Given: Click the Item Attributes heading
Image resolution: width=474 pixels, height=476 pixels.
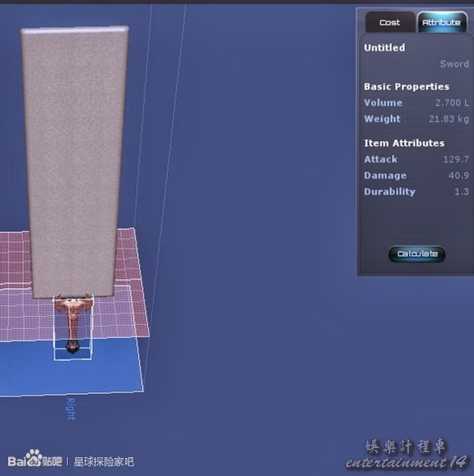Looking at the screenshot, I should coord(404,143).
